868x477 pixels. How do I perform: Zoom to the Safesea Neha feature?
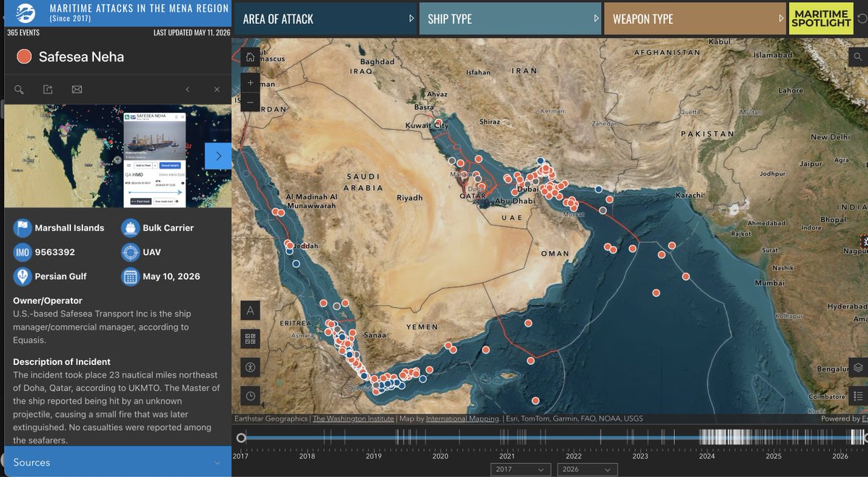pyautogui.click(x=20, y=90)
